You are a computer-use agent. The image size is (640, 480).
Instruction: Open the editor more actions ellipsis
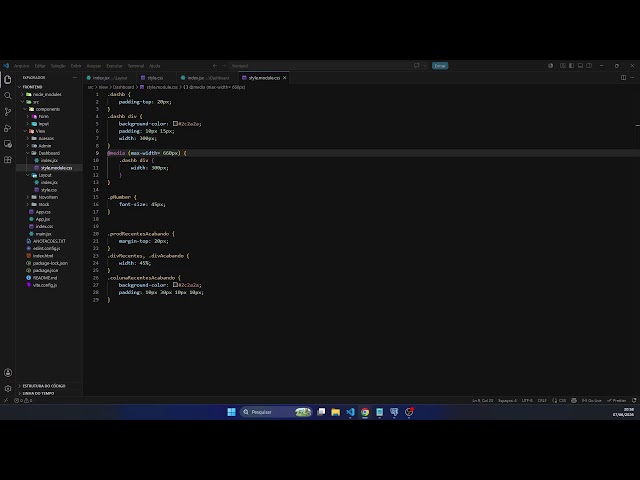tap(632, 78)
